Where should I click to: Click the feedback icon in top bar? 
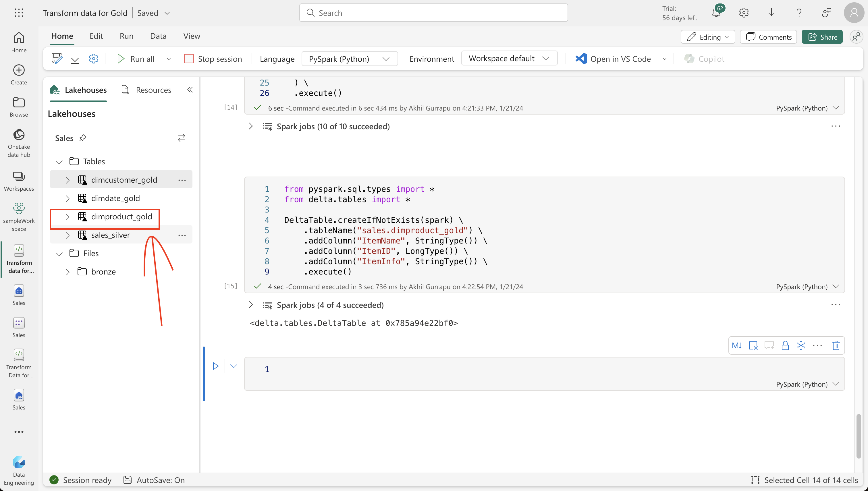(x=827, y=13)
